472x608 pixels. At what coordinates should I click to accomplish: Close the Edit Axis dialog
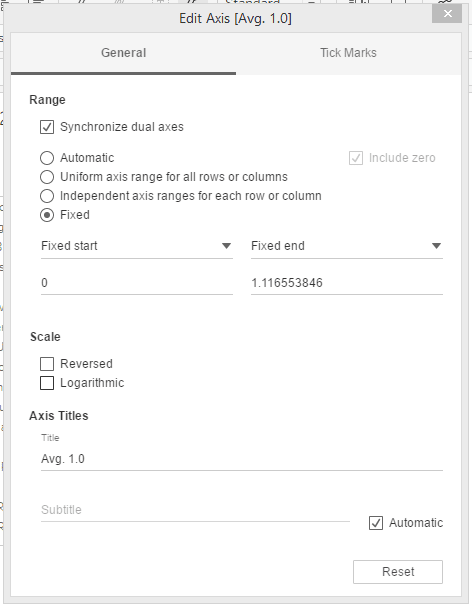click(x=447, y=14)
